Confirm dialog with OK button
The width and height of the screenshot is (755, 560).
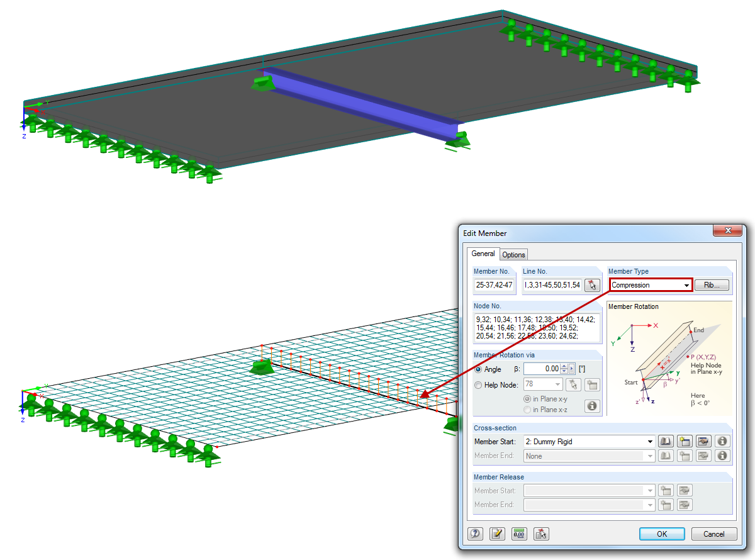coord(662,534)
